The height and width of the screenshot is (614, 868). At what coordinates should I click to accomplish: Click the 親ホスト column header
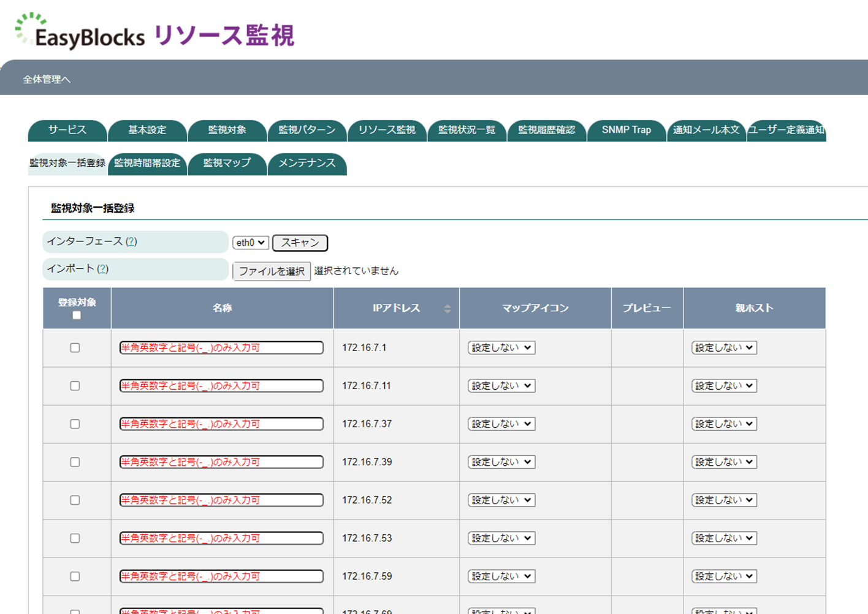755,308
